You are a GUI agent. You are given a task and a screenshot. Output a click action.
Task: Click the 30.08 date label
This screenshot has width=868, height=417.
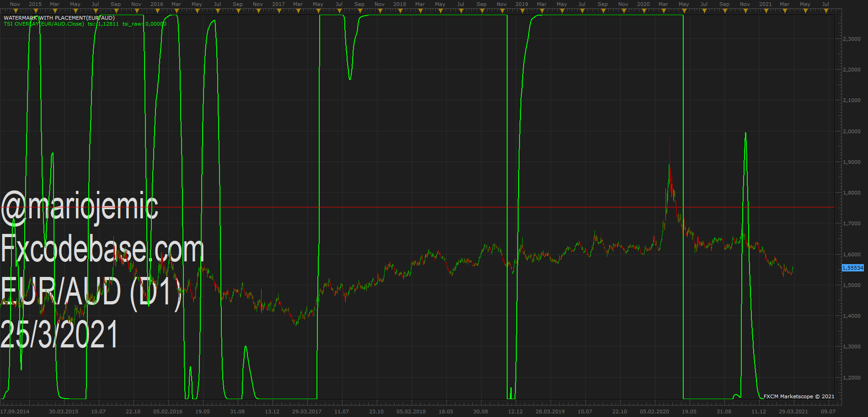(x=481, y=412)
